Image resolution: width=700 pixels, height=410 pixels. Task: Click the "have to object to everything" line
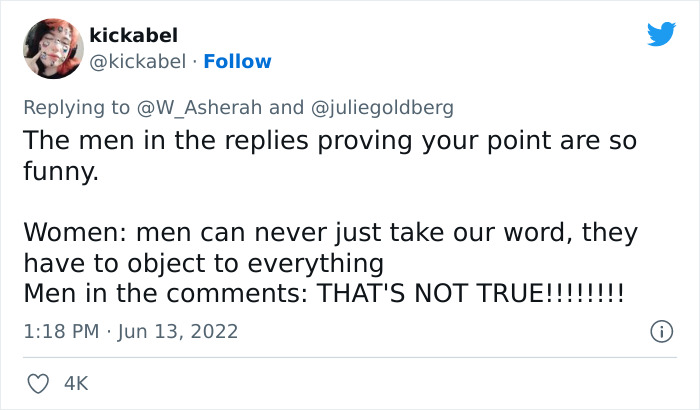203,263
